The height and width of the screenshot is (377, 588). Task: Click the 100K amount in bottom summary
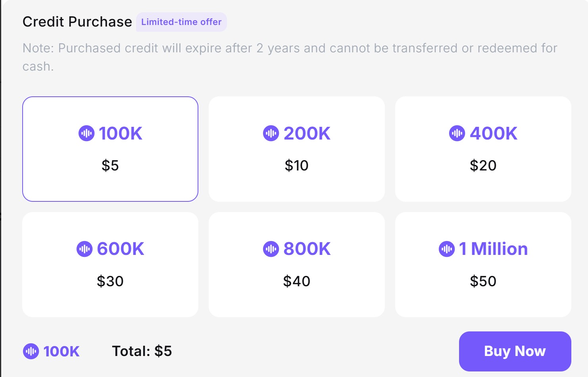click(61, 351)
